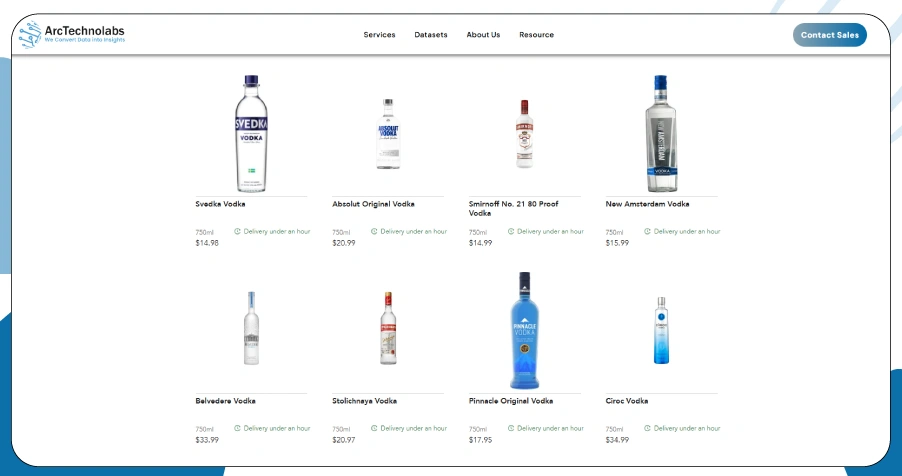The image size is (902, 476).
Task: Select the Svedka Vodka bottle image
Action: pyautogui.click(x=251, y=134)
